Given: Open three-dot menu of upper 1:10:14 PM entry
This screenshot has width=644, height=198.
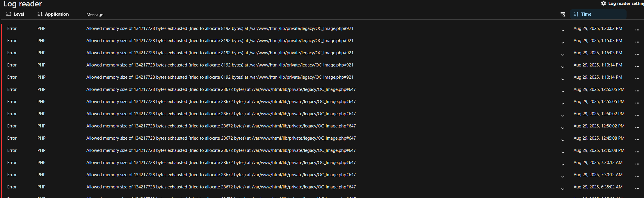Looking at the screenshot, I should 637,66.
